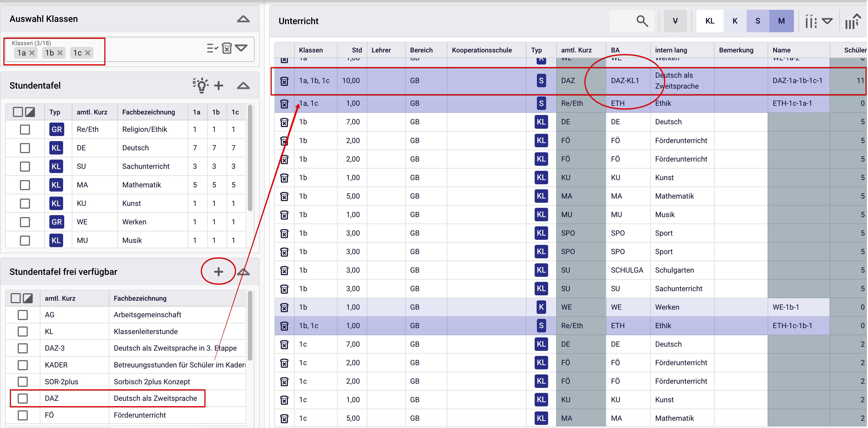This screenshot has height=428, width=868.
Task: Click the Kooperationsschule column header
Action: click(481, 50)
